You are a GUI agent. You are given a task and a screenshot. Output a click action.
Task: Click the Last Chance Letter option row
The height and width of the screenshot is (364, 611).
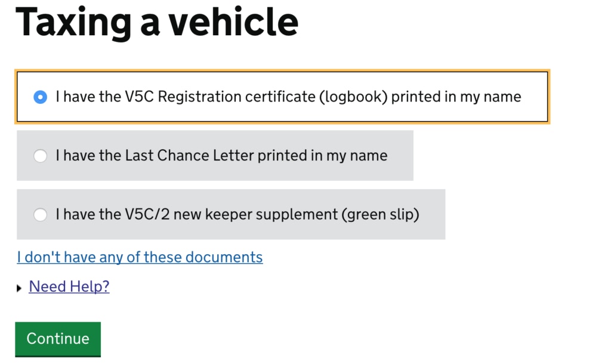click(215, 156)
